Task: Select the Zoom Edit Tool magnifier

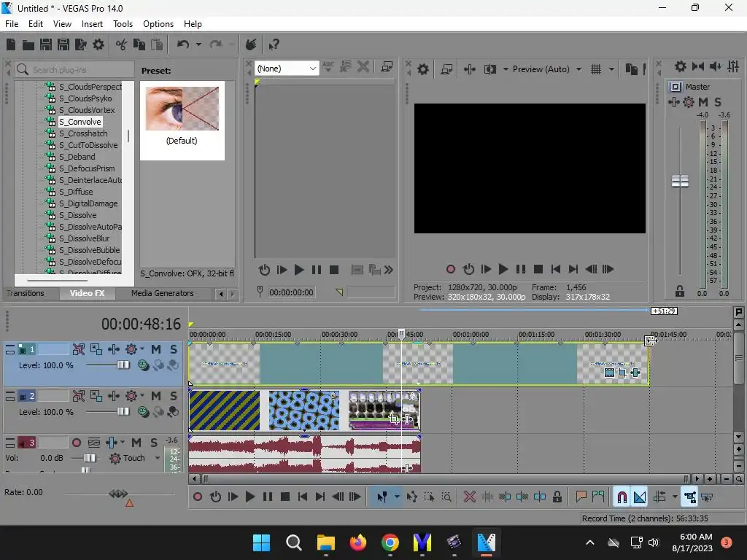Action: pyautogui.click(x=446, y=497)
